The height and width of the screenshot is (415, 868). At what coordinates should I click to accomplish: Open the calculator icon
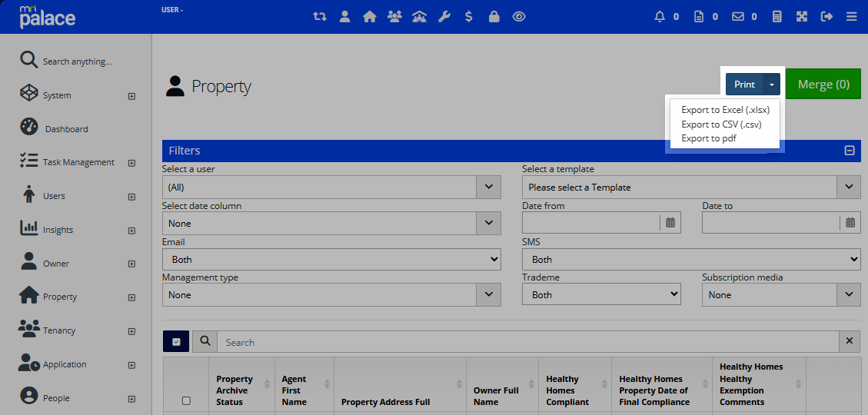pos(777,17)
